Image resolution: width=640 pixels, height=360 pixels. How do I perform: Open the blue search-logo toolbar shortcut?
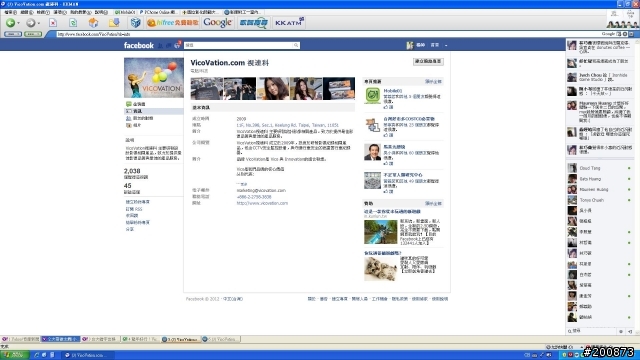coord(253,23)
